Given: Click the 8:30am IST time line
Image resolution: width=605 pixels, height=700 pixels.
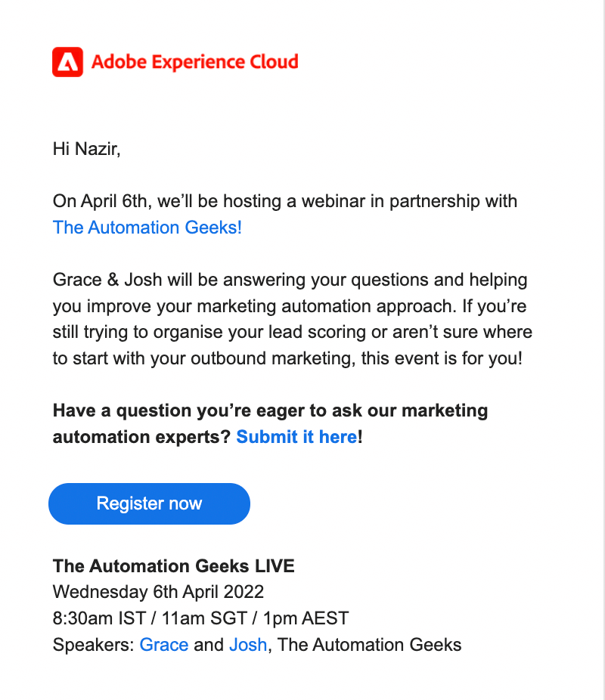Looking at the screenshot, I should pyautogui.click(x=201, y=618).
